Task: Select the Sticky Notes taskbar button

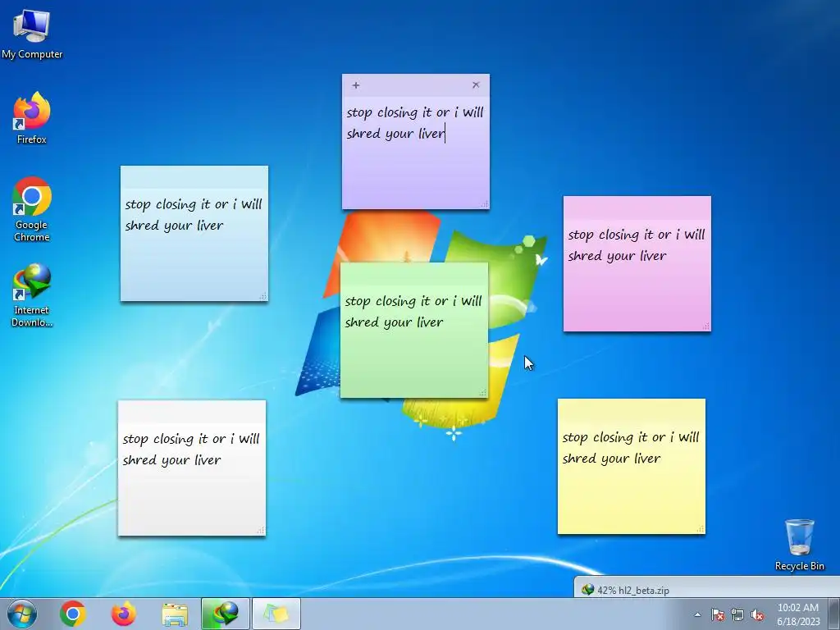Action: point(276,614)
